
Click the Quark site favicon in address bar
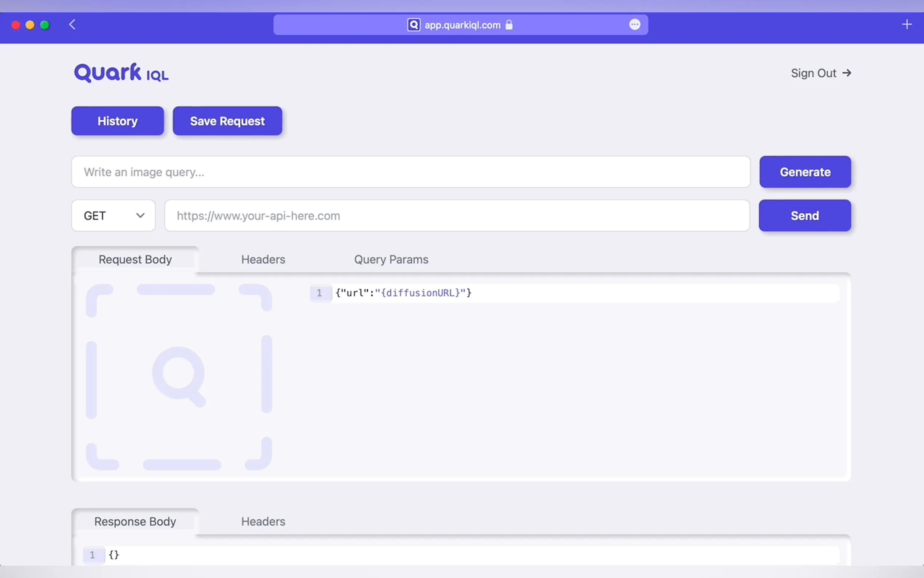point(413,25)
